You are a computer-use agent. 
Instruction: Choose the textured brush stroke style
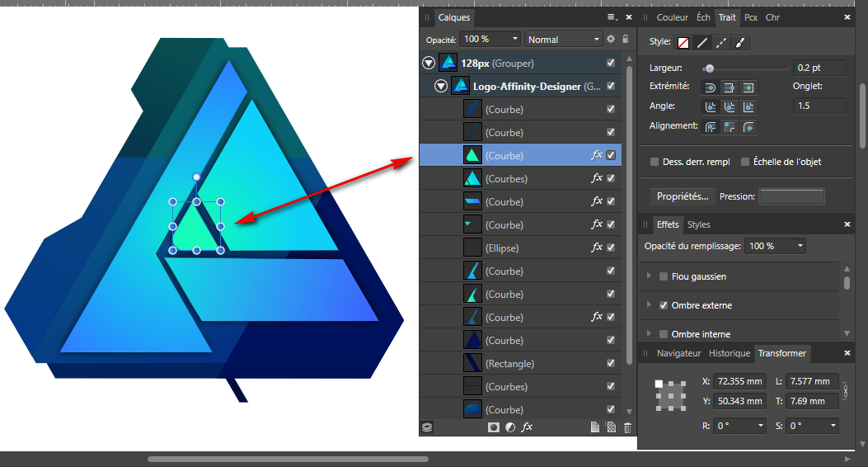(x=739, y=43)
